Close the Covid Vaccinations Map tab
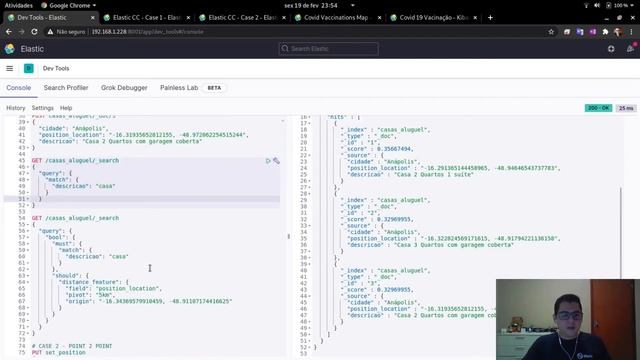The height and width of the screenshot is (360, 640). [379, 18]
